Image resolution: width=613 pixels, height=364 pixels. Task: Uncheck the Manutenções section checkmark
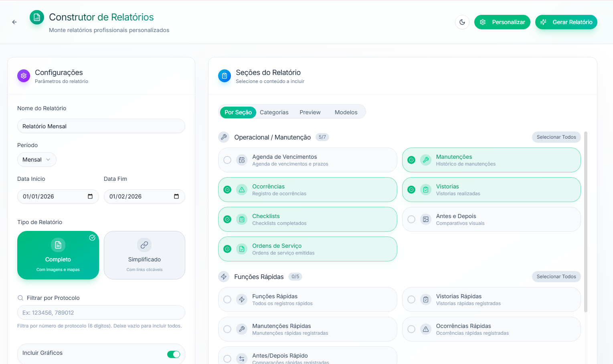[411, 160]
